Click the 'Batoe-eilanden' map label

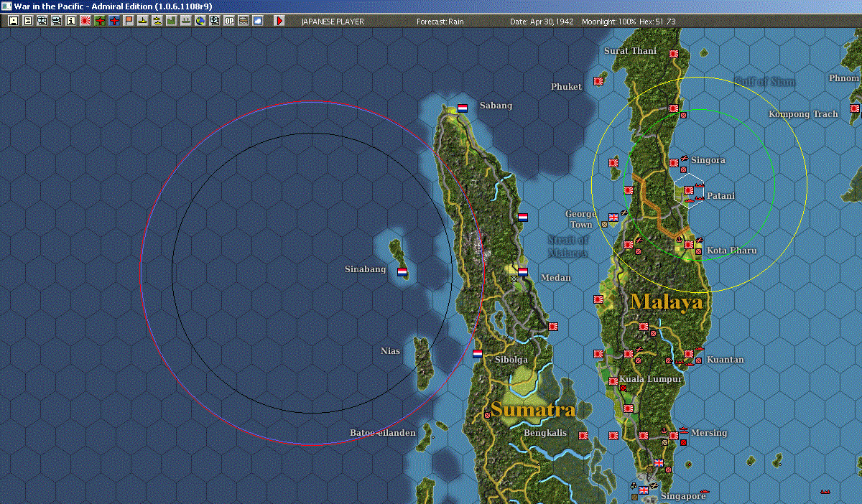[x=382, y=433]
